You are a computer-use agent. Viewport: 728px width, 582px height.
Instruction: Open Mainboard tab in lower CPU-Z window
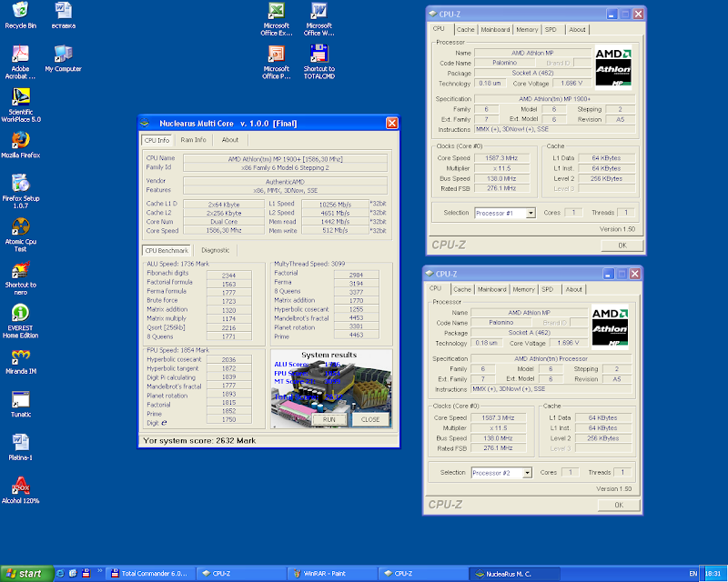click(491, 289)
